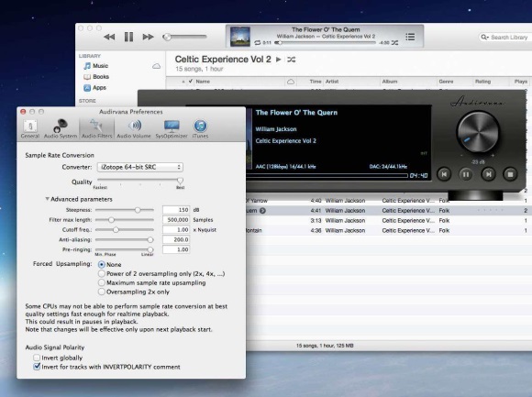Click the Pre-ringing slider
Viewport: 532px width, 397px height.
tap(125, 249)
